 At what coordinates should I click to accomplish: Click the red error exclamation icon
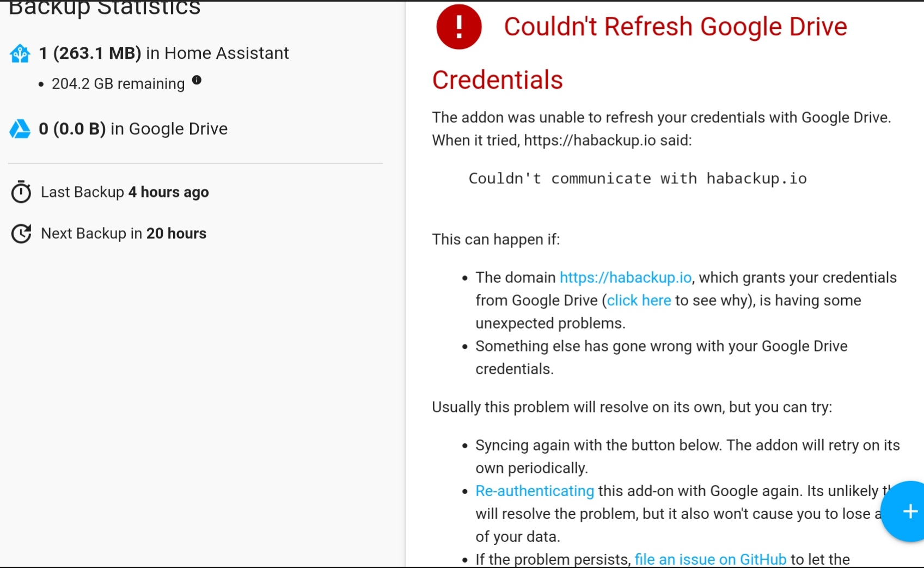(459, 27)
